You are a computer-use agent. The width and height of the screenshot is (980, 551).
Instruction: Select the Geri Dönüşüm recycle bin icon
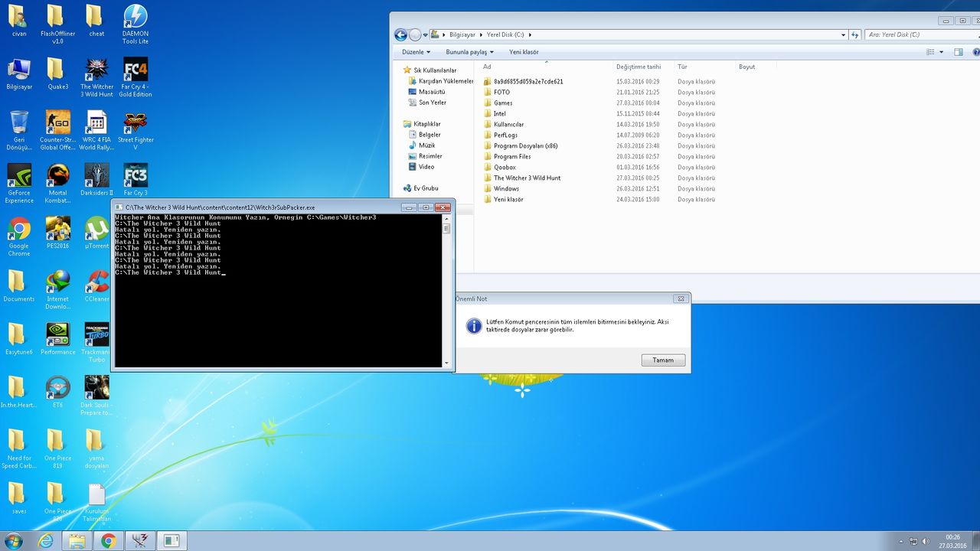19,130
